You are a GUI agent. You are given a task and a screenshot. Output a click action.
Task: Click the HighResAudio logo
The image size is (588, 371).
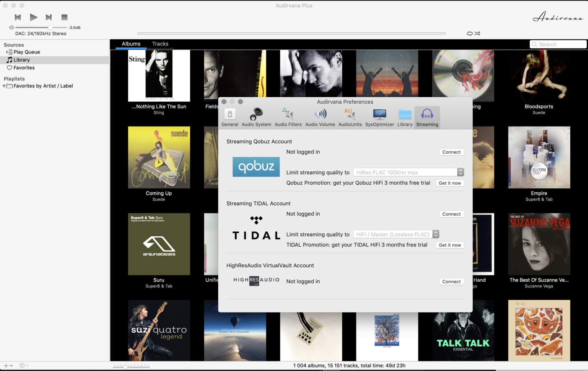coord(256,281)
